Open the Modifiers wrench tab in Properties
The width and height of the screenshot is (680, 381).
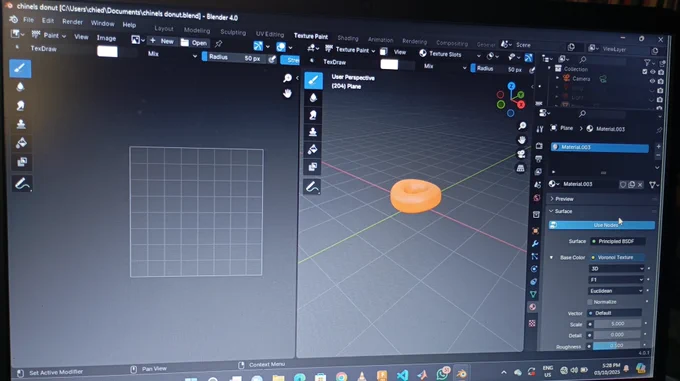pos(535,244)
